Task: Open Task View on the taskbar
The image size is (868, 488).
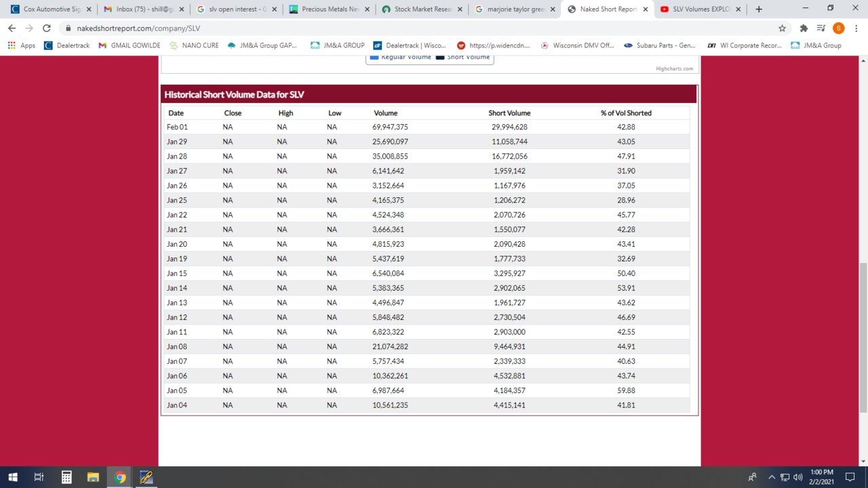Action: coord(39,477)
